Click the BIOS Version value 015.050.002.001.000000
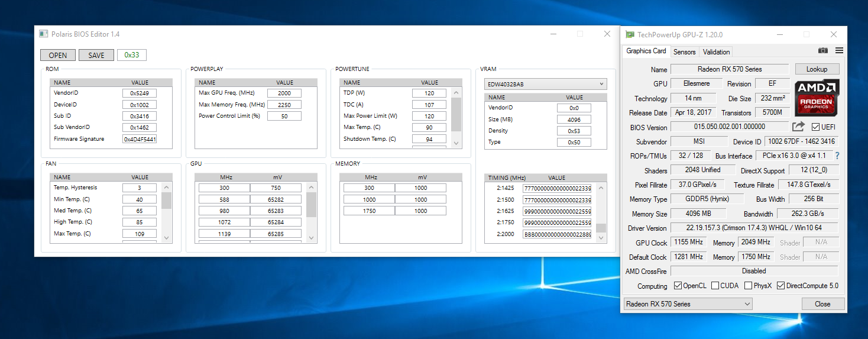 [x=730, y=127]
